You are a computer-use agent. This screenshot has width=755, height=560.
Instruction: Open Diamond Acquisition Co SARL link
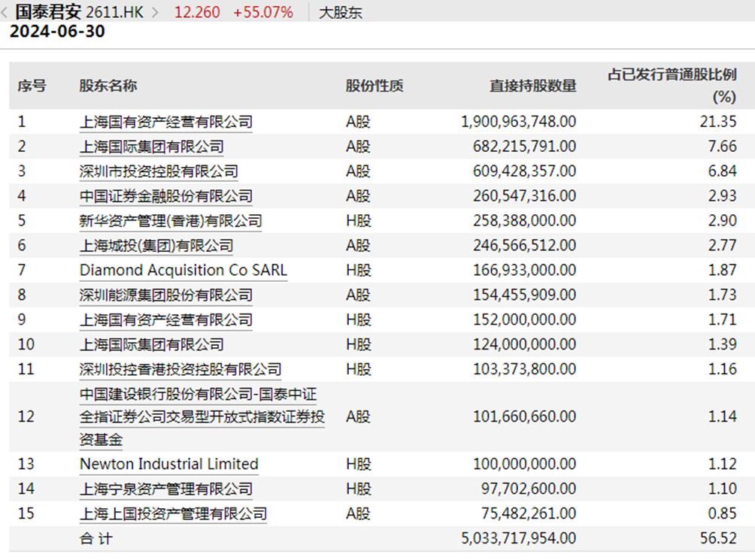coord(183,270)
